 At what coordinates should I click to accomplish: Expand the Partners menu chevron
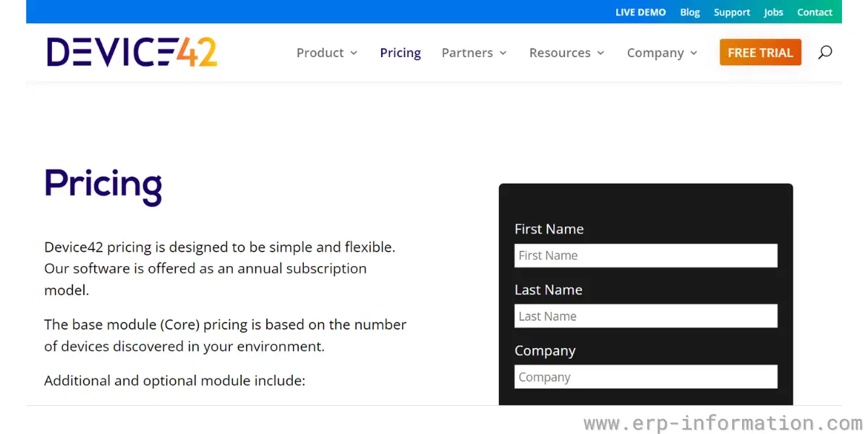503,53
